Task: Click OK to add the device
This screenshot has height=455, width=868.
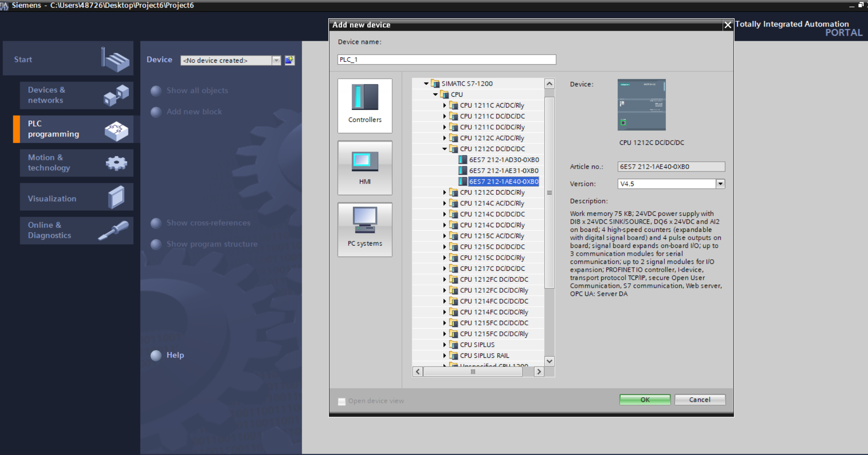Action: (645, 400)
